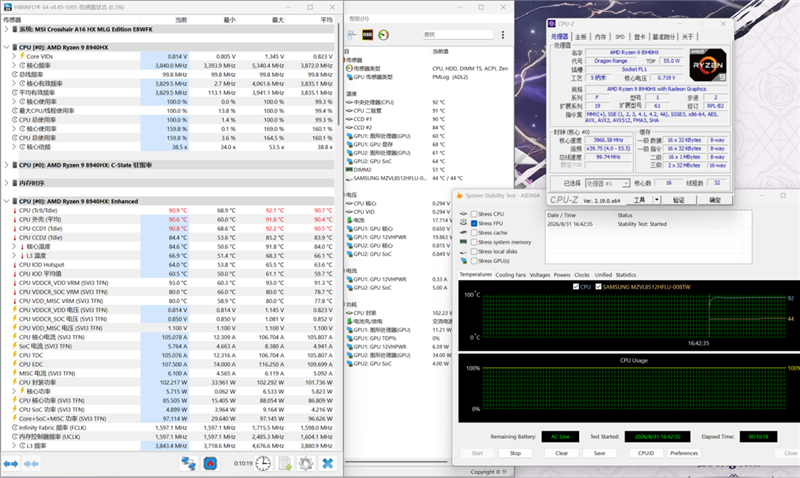Uncheck the Stress FPU checkbox
This screenshot has width=800, height=478.
(474, 223)
